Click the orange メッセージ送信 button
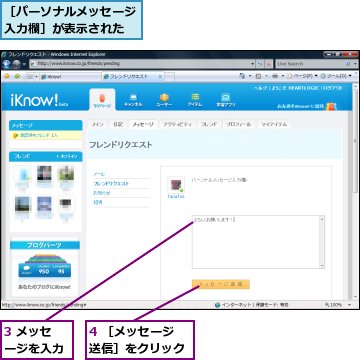 pyautogui.click(x=221, y=284)
